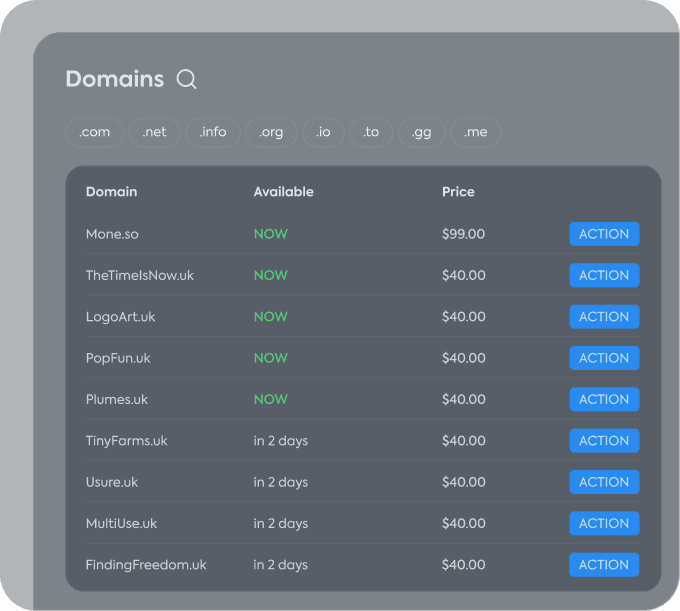The width and height of the screenshot is (680, 611).
Task: Select the .com extension filter
Action: click(x=95, y=132)
